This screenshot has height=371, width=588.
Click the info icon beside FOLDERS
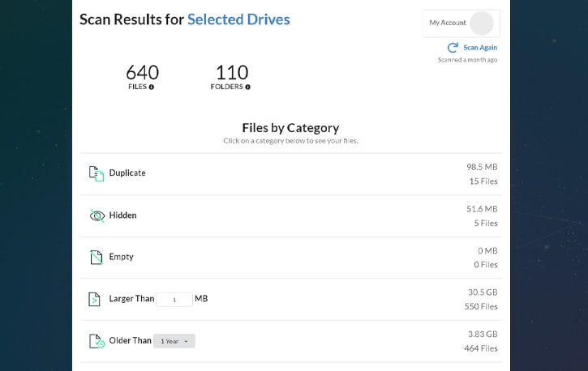coord(248,87)
